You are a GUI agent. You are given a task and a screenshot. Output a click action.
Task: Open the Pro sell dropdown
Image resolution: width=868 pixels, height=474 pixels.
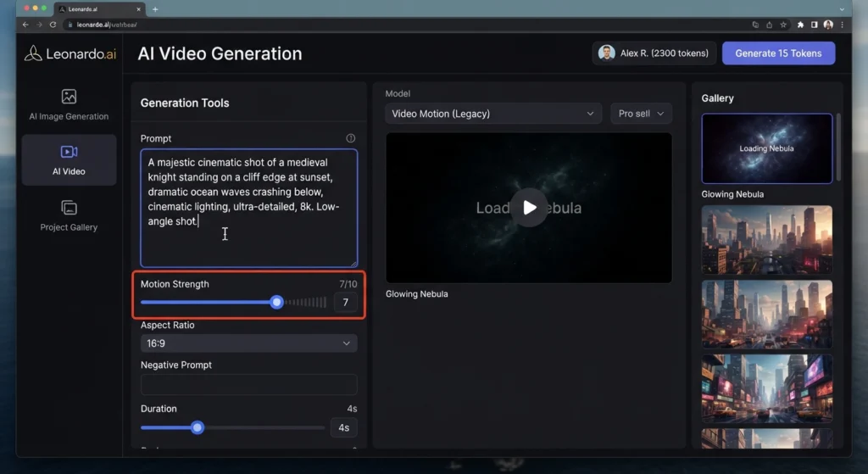[x=641, y=114]
